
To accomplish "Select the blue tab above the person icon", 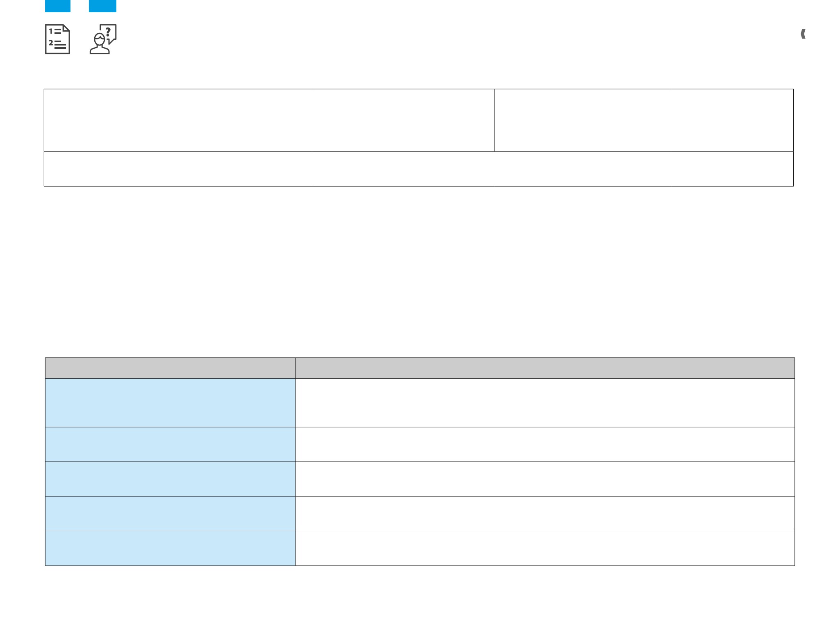I will pos(102,6).
